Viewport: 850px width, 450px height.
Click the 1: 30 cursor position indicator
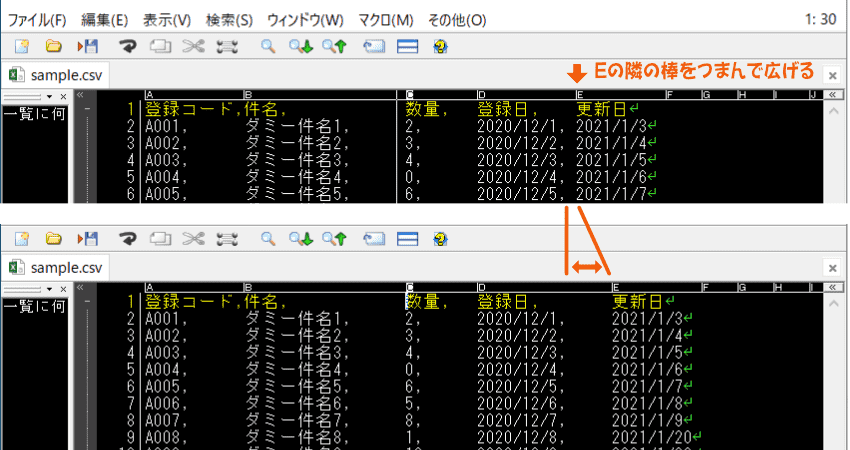(820, 20)
